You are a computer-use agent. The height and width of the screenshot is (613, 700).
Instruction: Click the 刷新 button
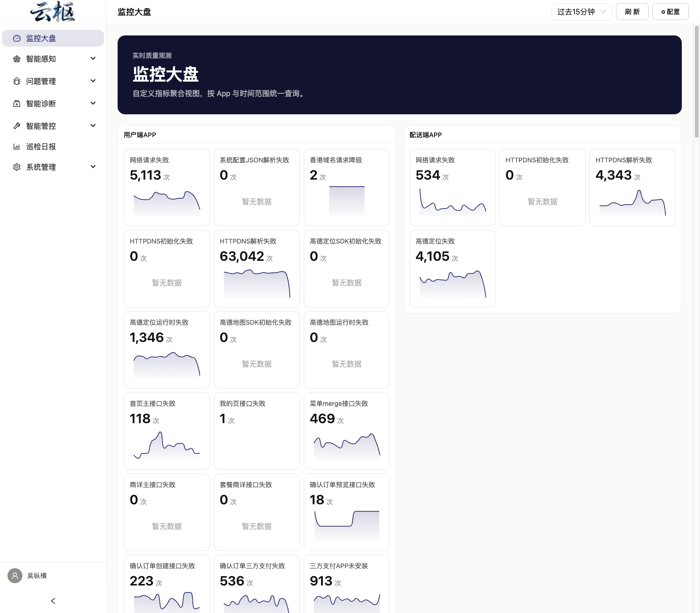pos(632,12)
